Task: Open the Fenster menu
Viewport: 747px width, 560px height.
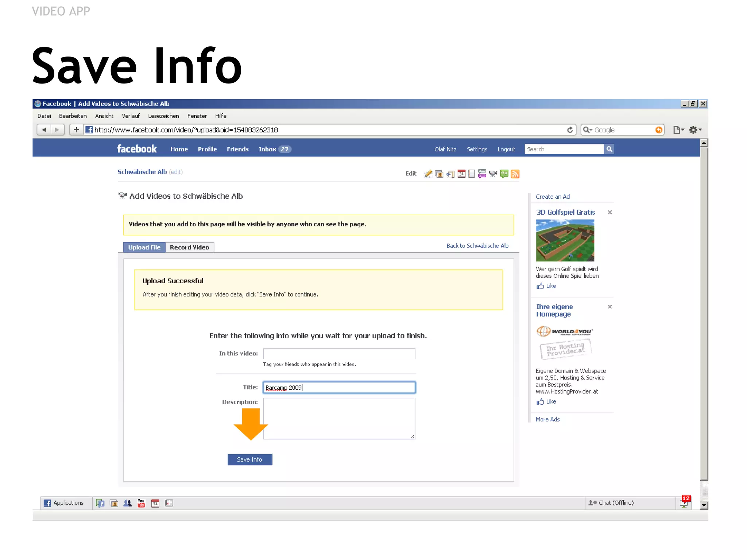Action: pos(197,116)
